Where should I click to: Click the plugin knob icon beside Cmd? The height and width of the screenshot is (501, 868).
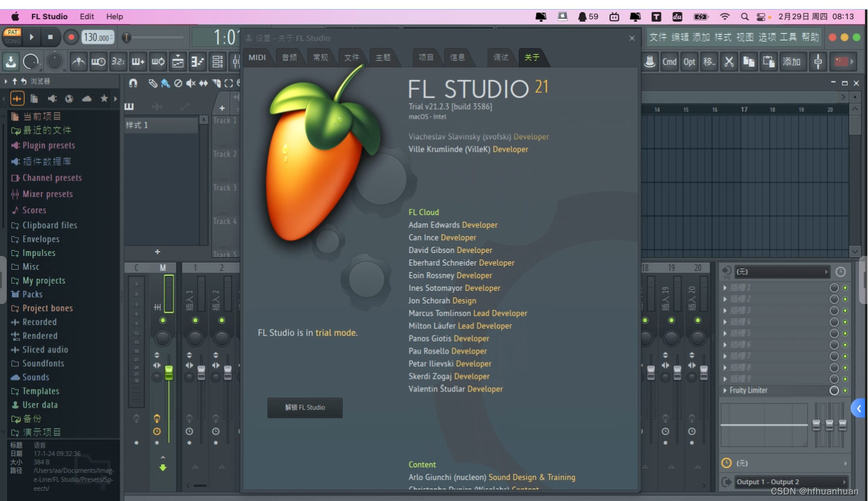(650, 61)
